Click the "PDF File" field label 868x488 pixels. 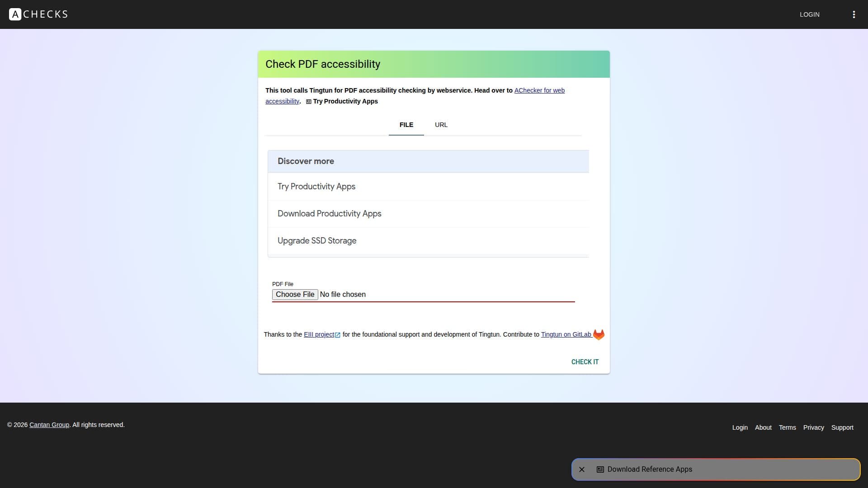(283, 284)
